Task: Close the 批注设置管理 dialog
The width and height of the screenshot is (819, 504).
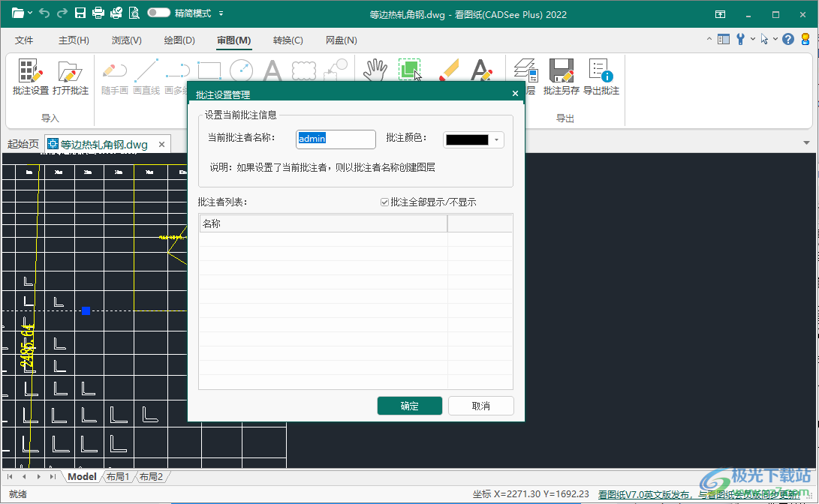Action: (x=515, y=94)
